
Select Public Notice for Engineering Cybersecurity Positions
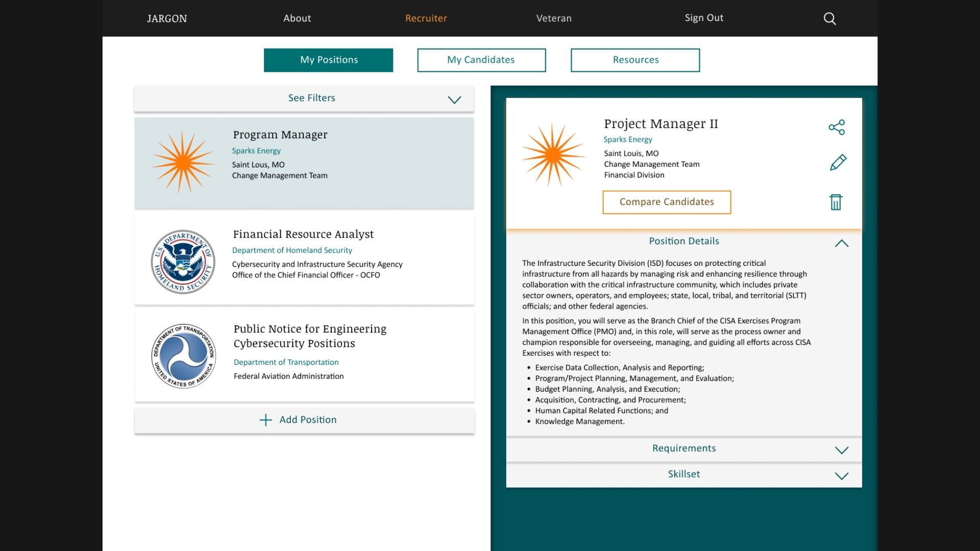coord(310,336)
